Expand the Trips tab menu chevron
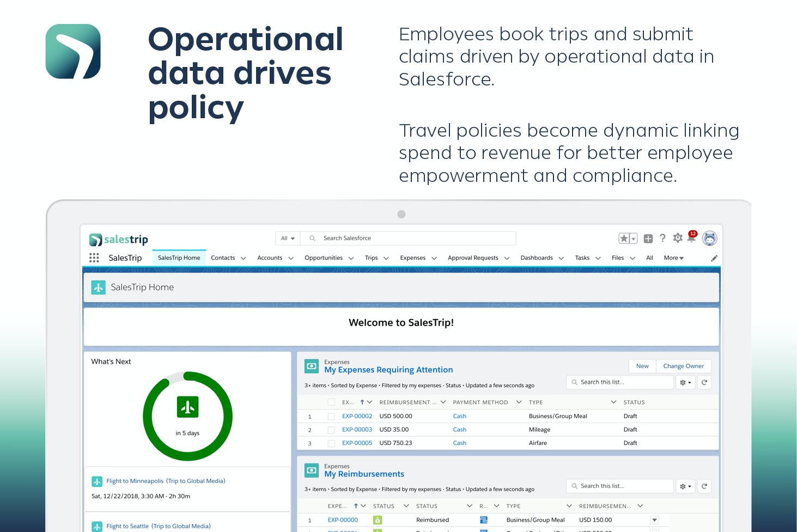The width and height of the screenshot is (797, 532). click(386, 258)
